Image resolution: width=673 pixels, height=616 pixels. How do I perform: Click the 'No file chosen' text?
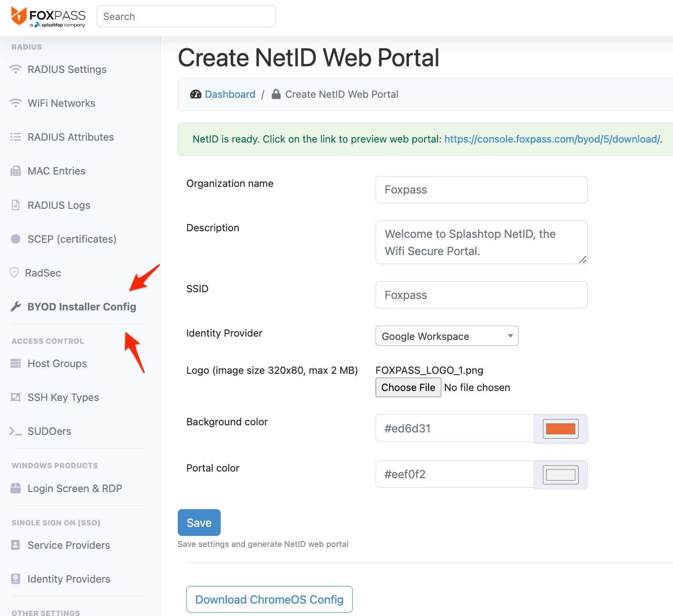(477, 387)
